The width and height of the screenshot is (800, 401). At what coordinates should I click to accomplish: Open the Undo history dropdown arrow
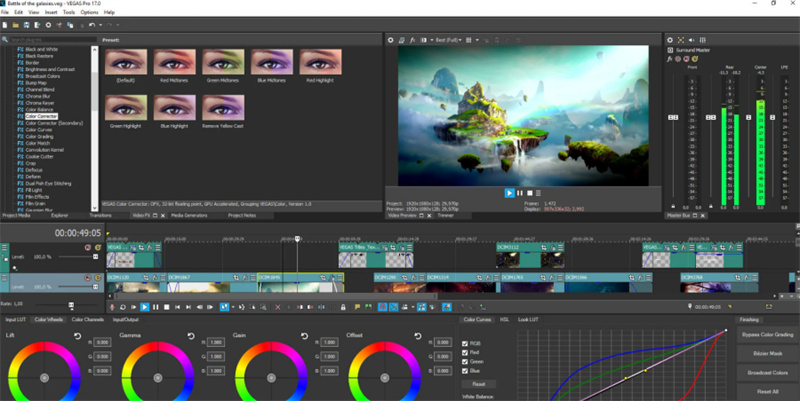[100, 23]
